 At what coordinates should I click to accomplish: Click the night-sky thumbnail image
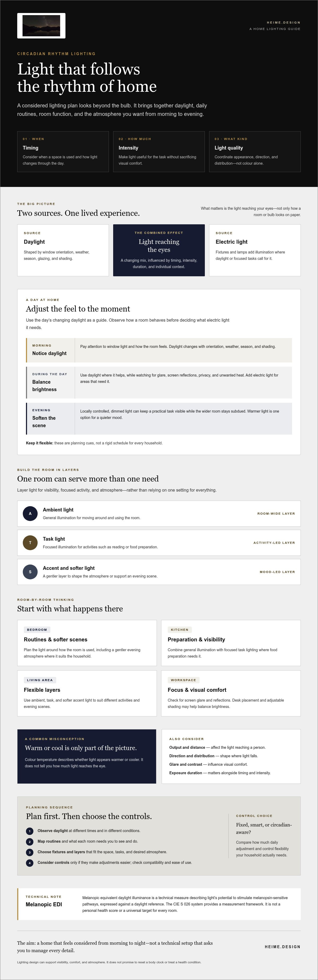pos(41,25)
